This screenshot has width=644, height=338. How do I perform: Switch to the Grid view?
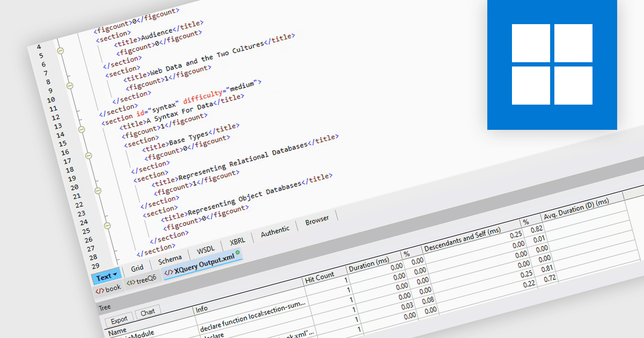[137, 267]
